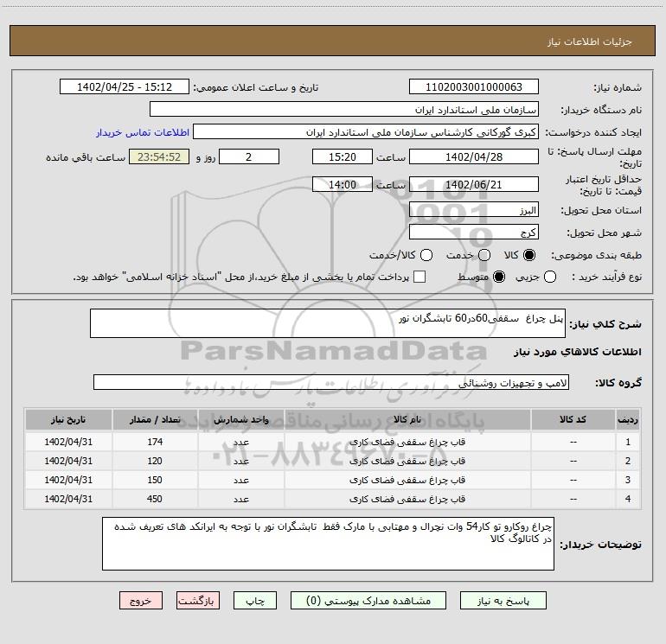Click the اطلاعات کالاهای مورد نیاز heading

click(578, 352)
